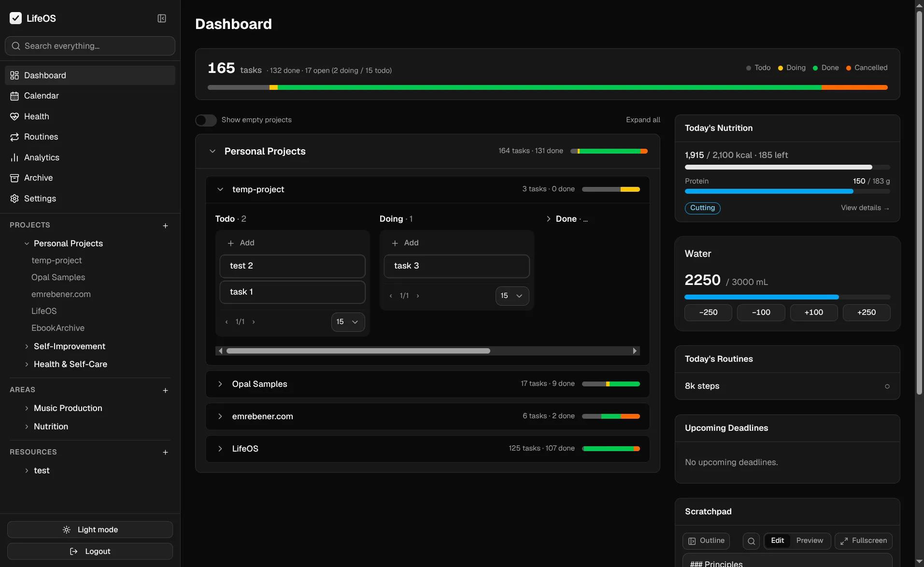Add a new resource with plus icon
This screenshot has width=924, height=567.
(165, 452)
